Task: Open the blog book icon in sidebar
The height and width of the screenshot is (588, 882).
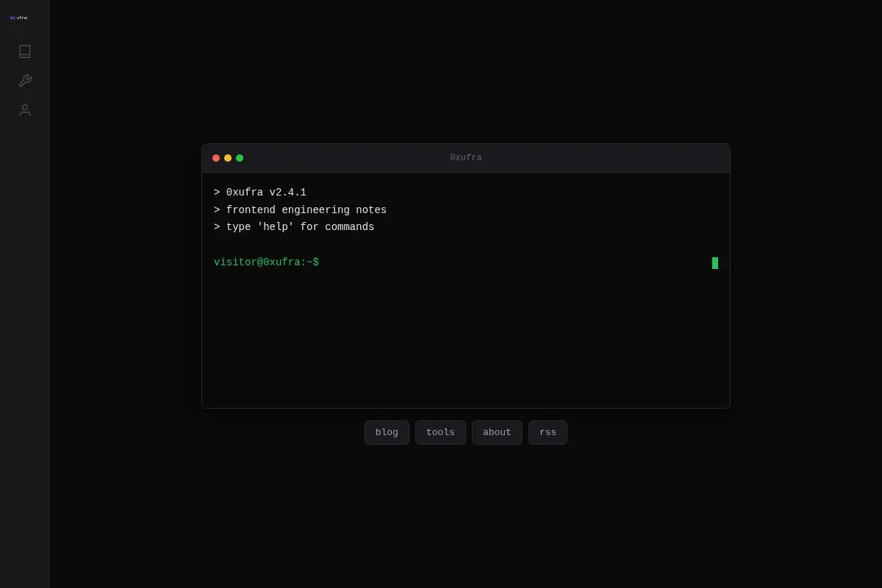Action: 25,51
